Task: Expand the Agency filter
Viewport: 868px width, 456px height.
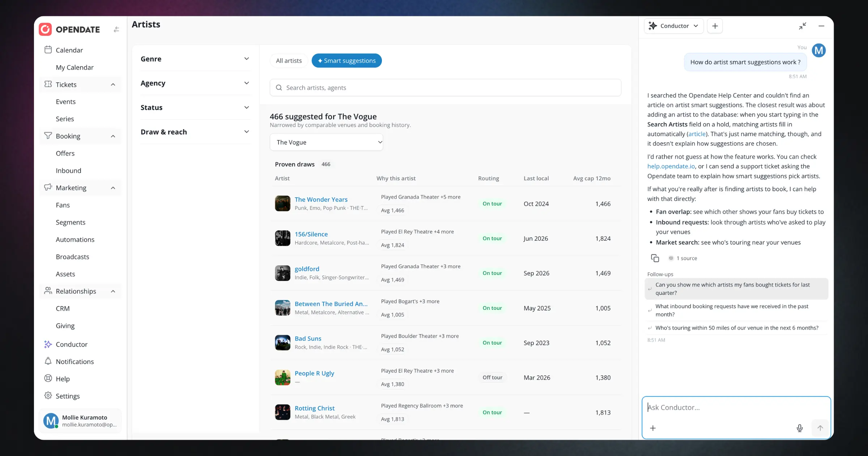Action: (195, 83)
